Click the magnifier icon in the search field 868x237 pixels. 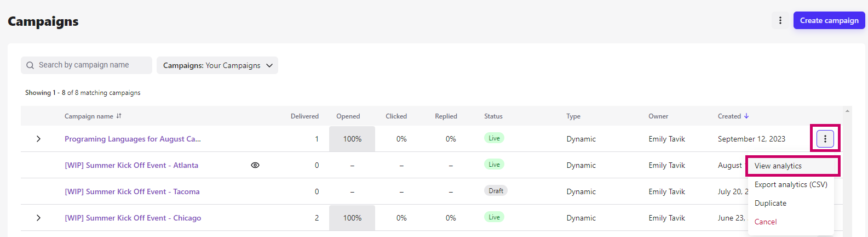point(30,65)
